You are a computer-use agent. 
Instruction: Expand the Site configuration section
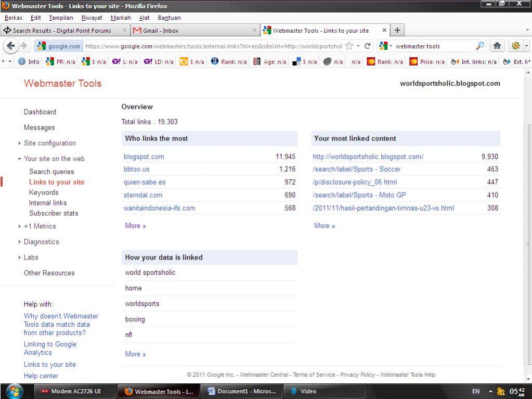pos(20,143)
